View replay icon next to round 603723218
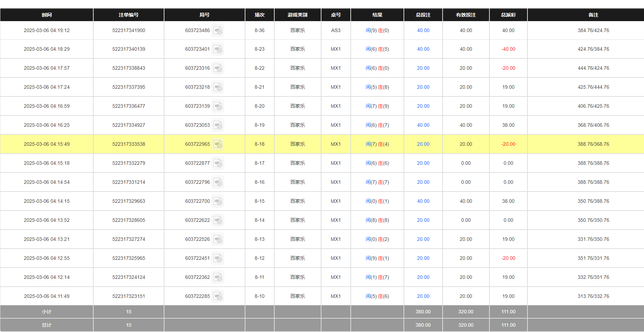Screen dimensions: 644x332 [218, 87]
